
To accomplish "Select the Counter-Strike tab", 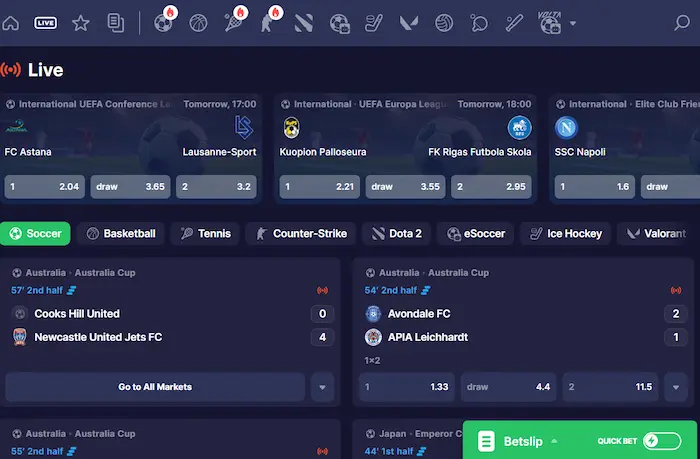I will point(301,234).
